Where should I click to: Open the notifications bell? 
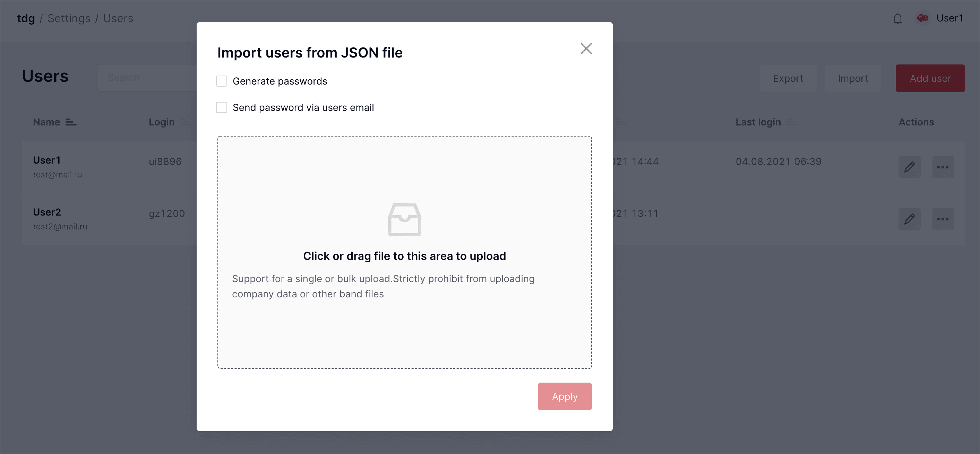(x=897, y=19)
